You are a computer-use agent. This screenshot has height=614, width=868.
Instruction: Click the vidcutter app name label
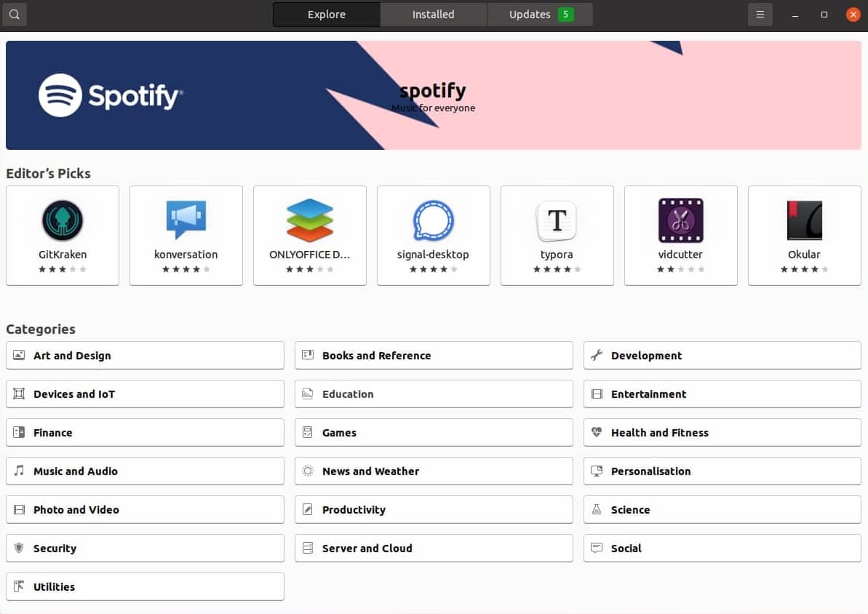point(681,254)
